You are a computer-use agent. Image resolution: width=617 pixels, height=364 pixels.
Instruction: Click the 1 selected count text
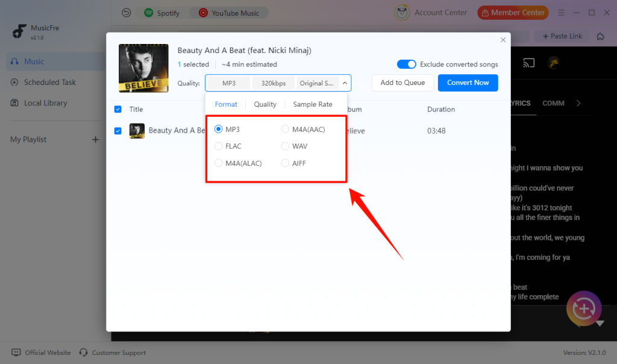193,64
